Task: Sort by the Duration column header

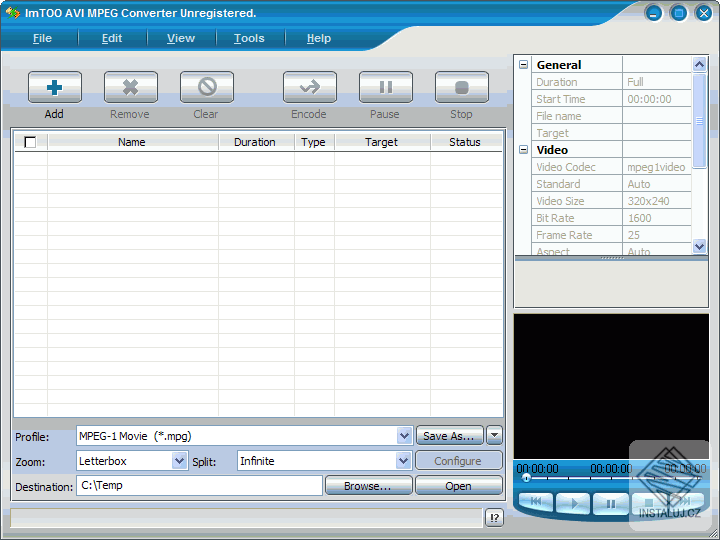Action: coord(256,142)
